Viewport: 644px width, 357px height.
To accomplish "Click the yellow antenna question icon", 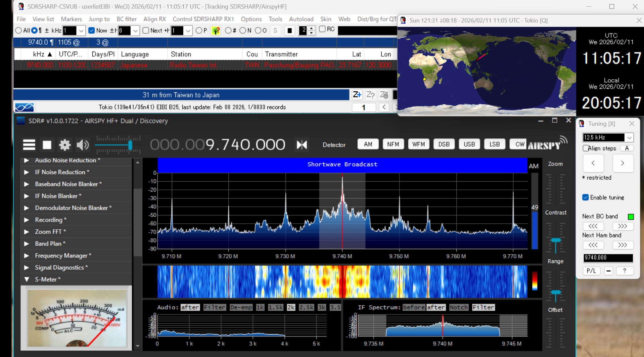I will coord(215,31).
